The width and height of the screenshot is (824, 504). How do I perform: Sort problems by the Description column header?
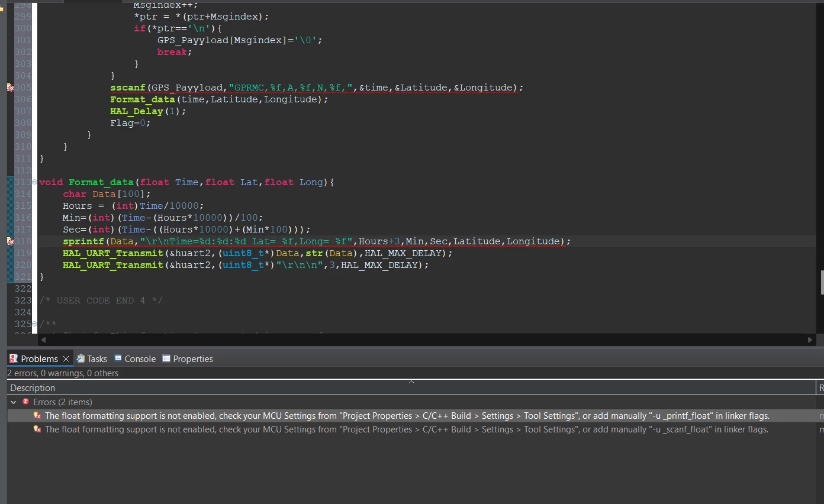pos(411,388)
